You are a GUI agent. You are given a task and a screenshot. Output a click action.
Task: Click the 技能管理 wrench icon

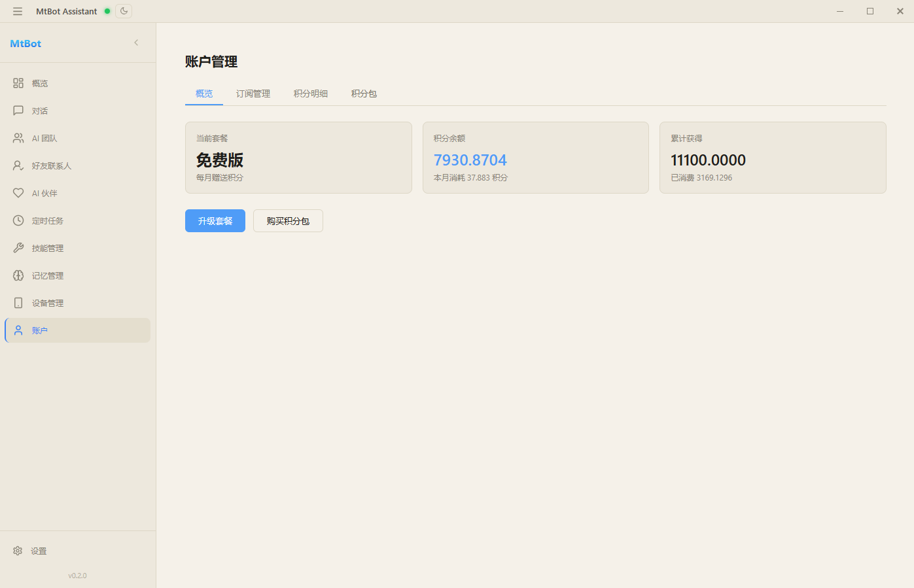point(18,248)
